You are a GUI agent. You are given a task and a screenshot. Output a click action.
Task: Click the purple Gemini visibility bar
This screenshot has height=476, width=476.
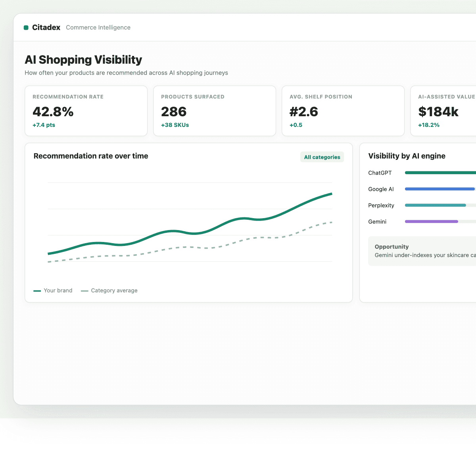[432, 222]
